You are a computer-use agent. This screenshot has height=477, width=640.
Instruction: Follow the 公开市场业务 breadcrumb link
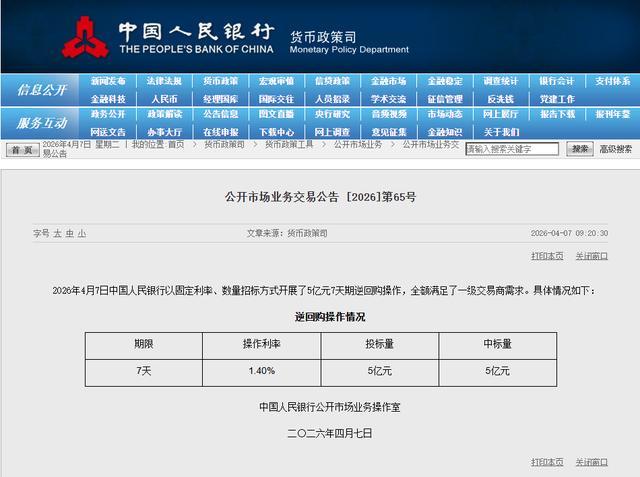tap(358, 144)
